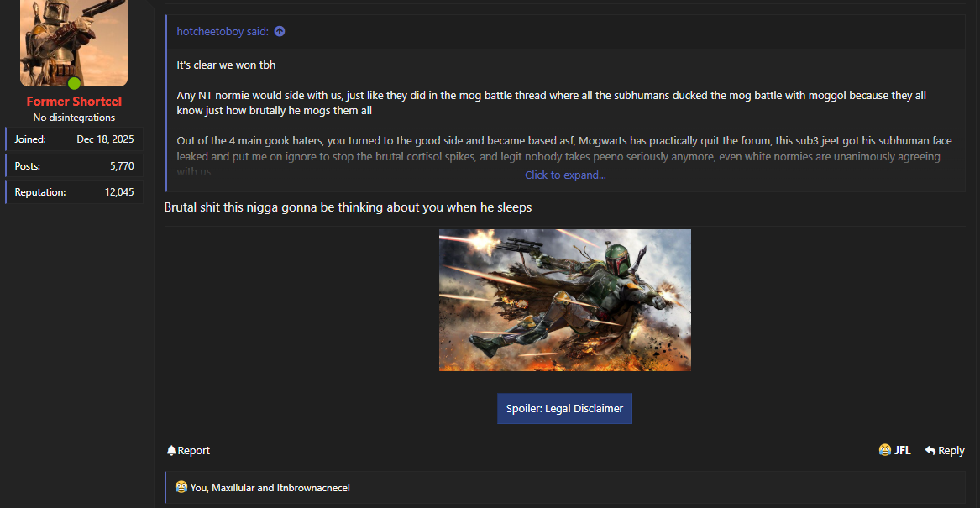Click the green online status dot

click(x=74, y=83)
